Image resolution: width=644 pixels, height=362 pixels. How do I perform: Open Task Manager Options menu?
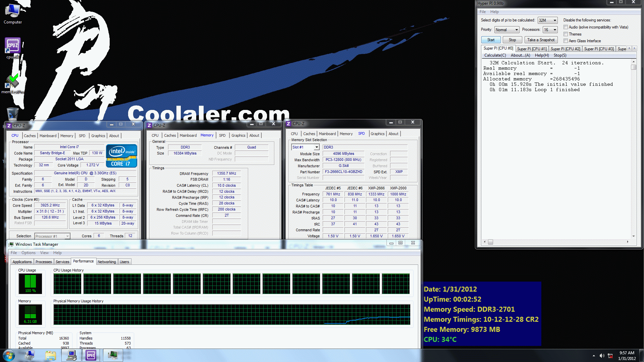[x=29, y=253]
